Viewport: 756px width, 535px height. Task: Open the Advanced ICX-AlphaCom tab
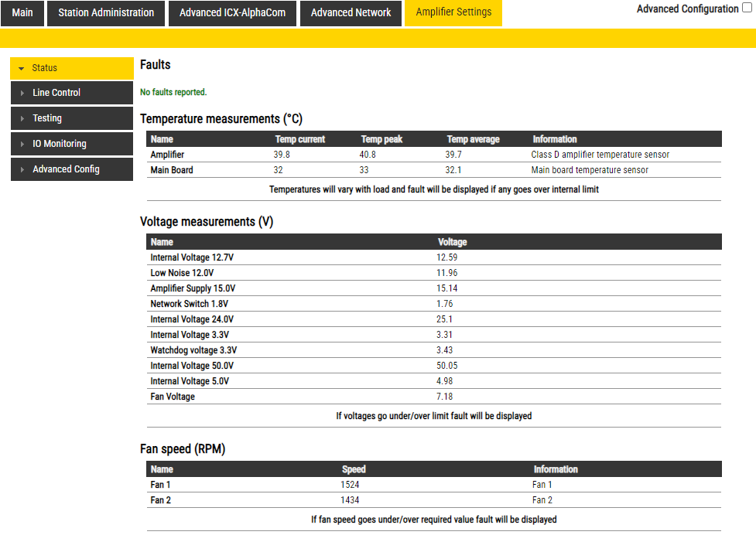[232, 13]
